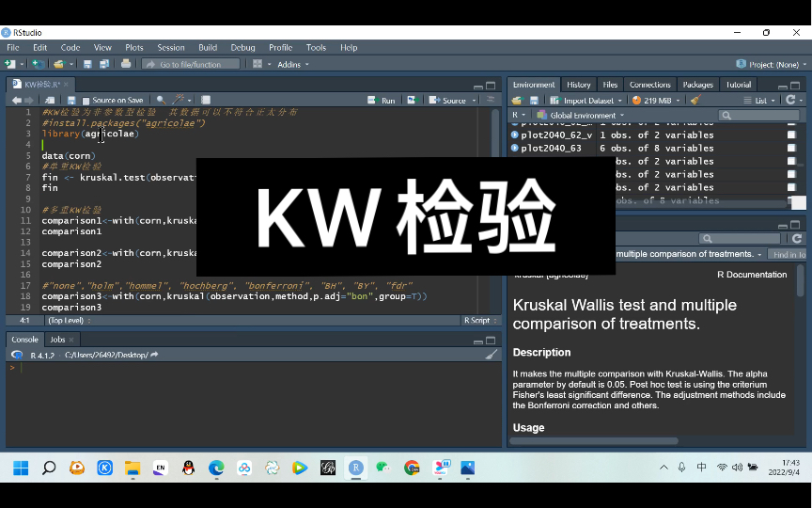The image size is (812, 508).
Task: Open the Import Dataset dropdown
Action: click(586, 100)
